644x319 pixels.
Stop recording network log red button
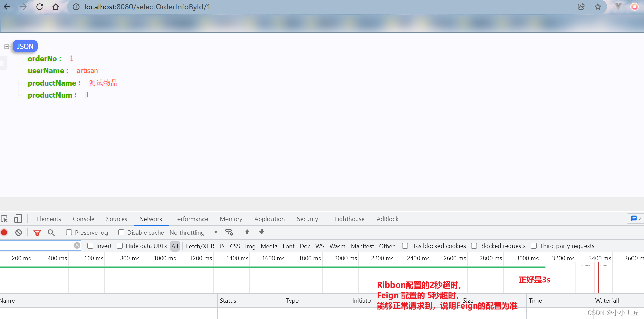point(4,232)
